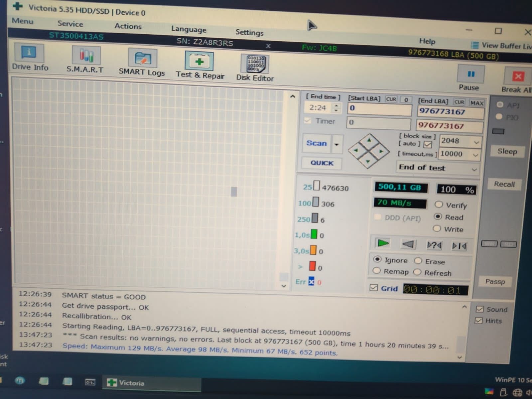Click the right arrow on the navigation diamond
The width and height of the screenshot is (532, 399).
point(381,151)
